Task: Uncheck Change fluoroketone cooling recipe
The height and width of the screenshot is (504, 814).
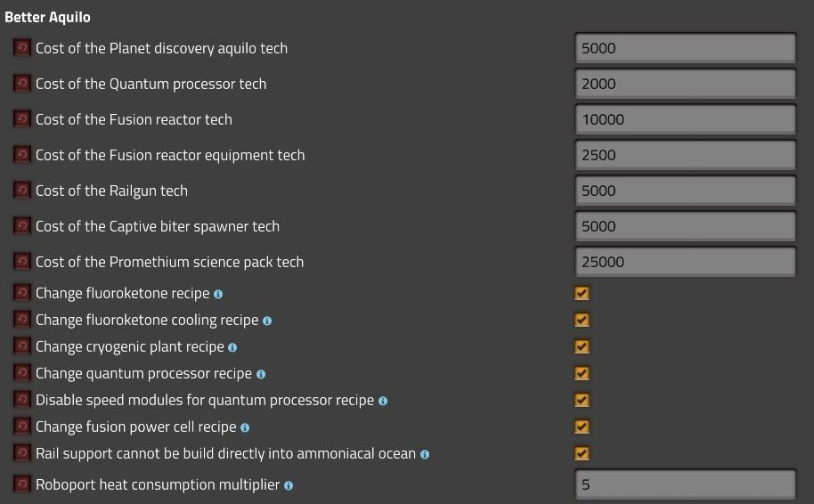Action: (x=582, y=320)
